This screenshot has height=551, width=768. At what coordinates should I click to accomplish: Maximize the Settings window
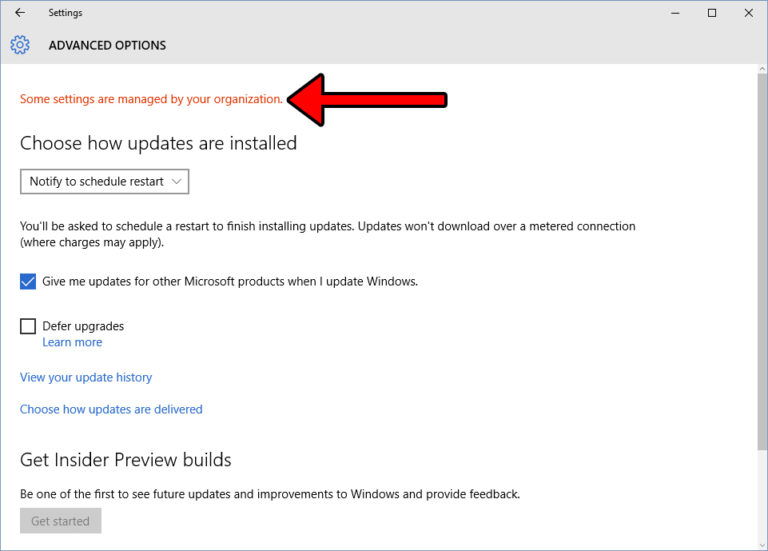712,13
